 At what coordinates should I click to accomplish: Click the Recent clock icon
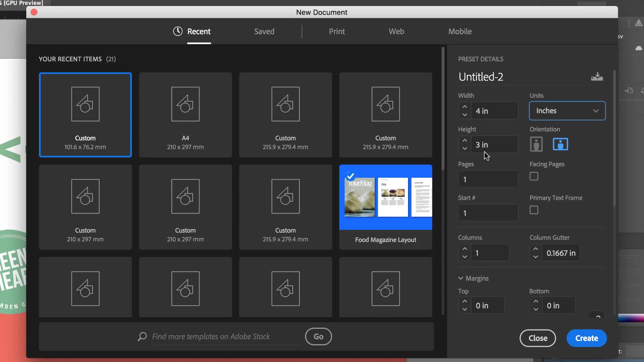(178, 32)
